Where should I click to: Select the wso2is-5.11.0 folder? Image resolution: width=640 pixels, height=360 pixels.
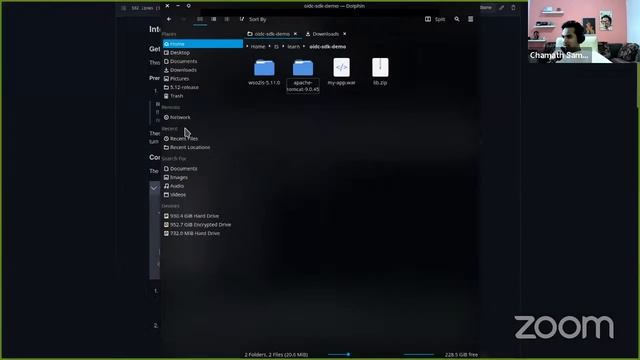point(264,72)
